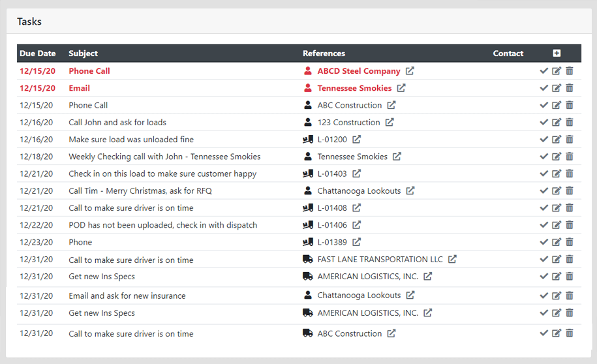Open the 123 Construction reference

click(x=349, y=122)
